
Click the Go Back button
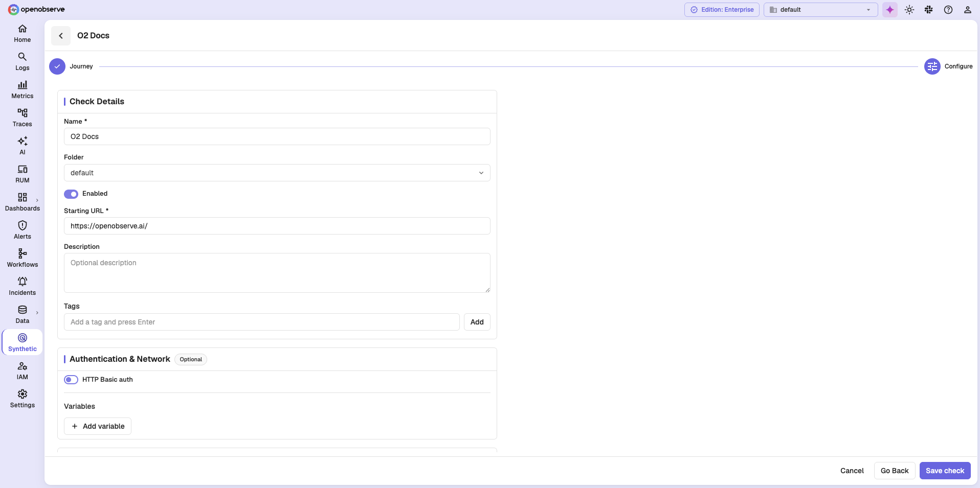895,471
